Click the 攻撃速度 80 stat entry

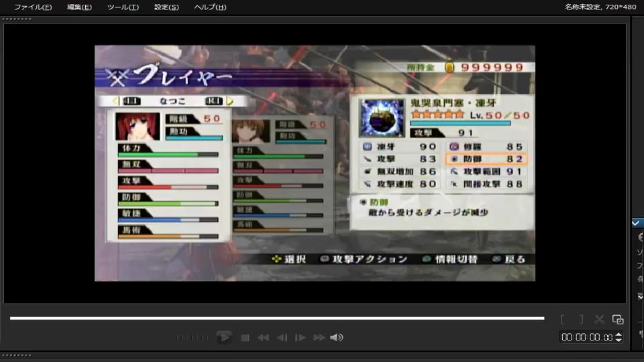tap(399, 184)
